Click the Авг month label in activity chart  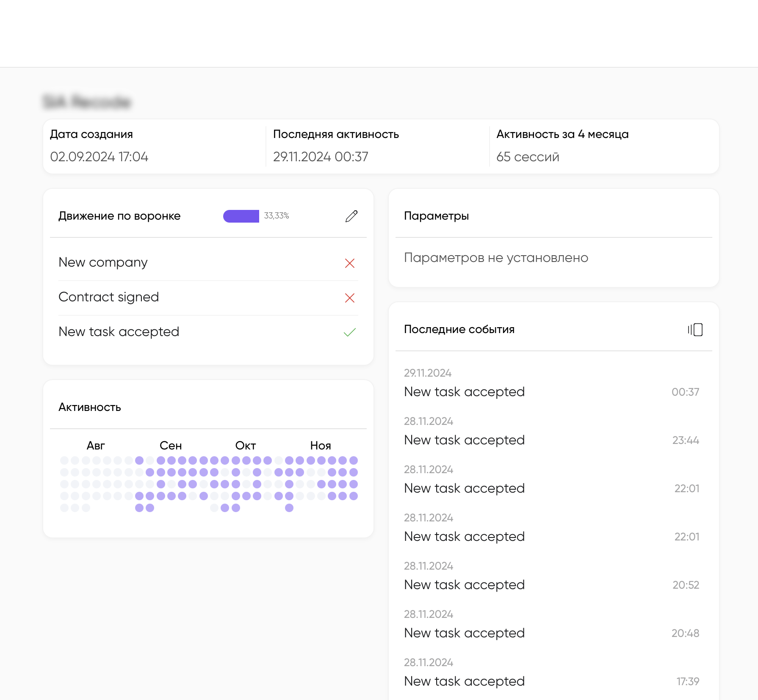96,446
